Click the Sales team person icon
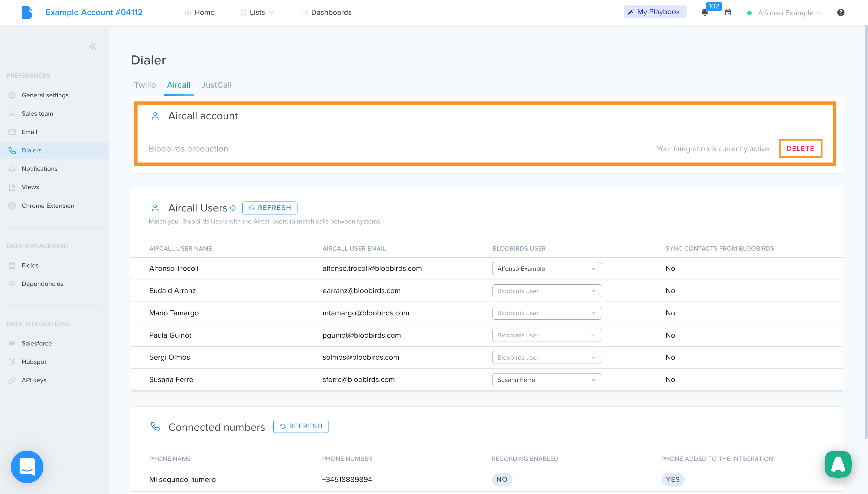868x494 pixels. click(12, 114)
